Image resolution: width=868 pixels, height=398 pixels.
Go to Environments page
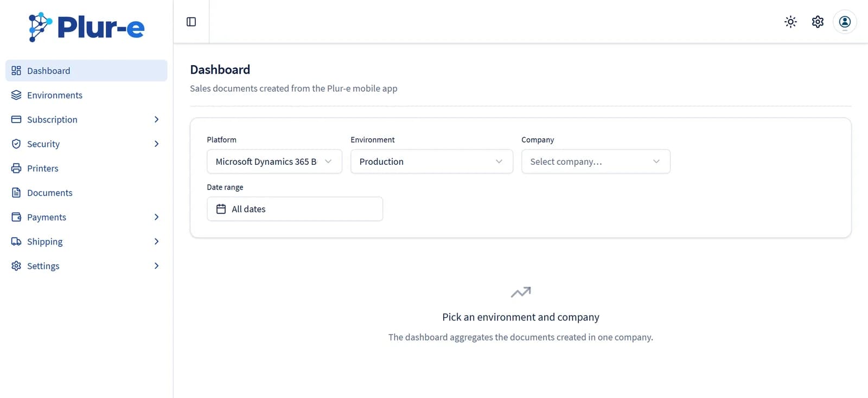click(86, 95)
